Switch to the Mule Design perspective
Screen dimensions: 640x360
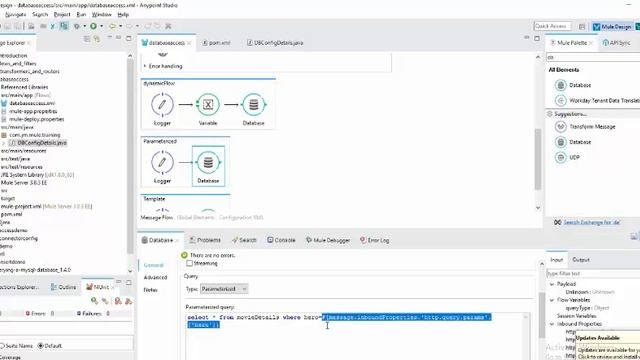[612, 27]
